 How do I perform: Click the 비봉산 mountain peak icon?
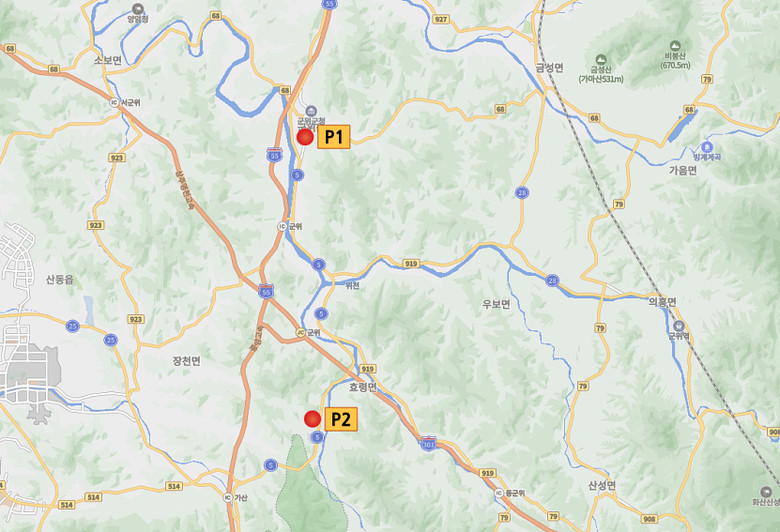(675, 46)
